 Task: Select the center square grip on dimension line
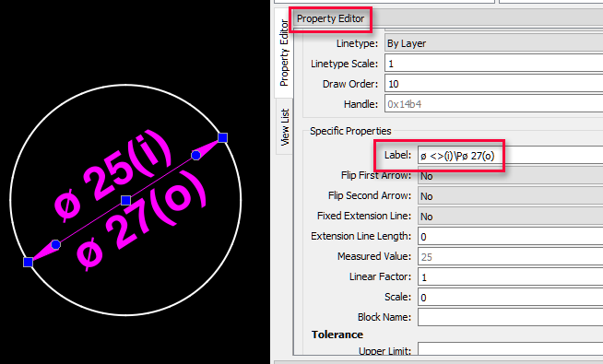(125, 200)
